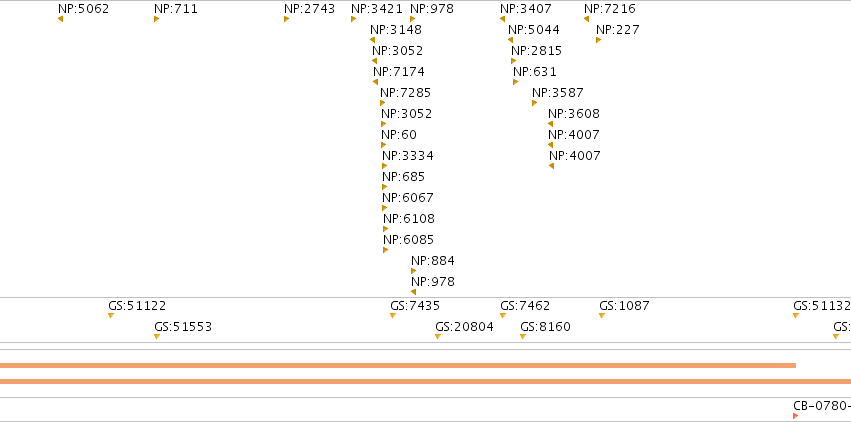Select the left-pointing marker under NP:3407
The width and height of the screenshot is (851, 422).
[x=503, y=19]
